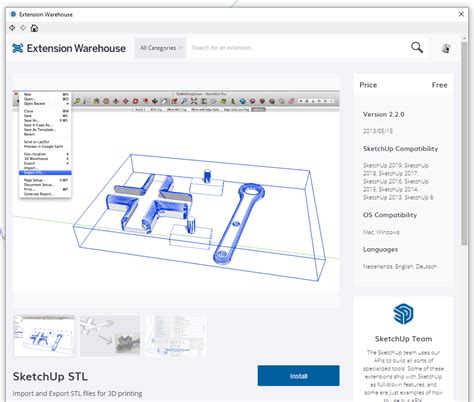This screenshot has width=474, height=402.
Task: Click the SketchUp STL title
Action: (50, 376)
